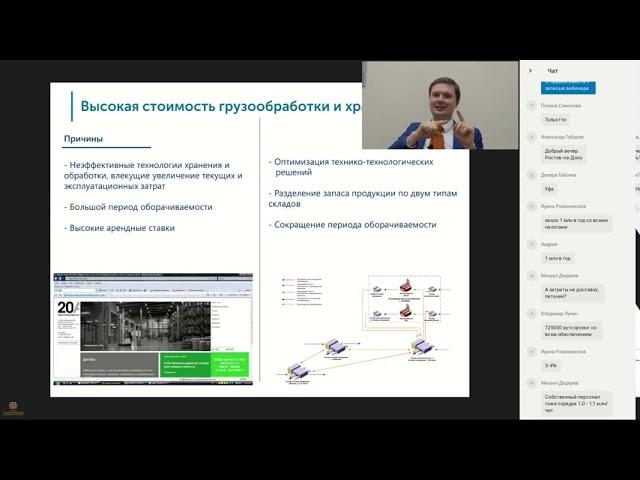The image size is (640, 480).
Task: Click the '3-4%' chat message bubble
Action: pyautogui.click(x=553, y=366)
